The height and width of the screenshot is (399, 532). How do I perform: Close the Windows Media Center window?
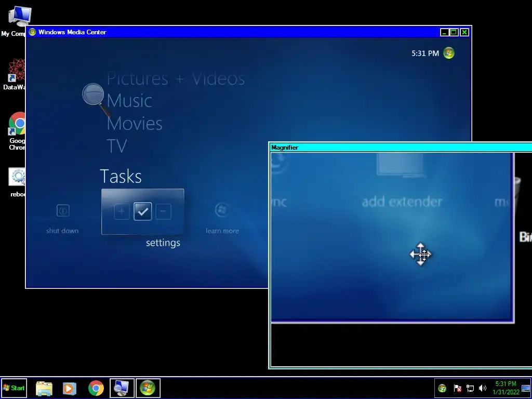point(464,32)
